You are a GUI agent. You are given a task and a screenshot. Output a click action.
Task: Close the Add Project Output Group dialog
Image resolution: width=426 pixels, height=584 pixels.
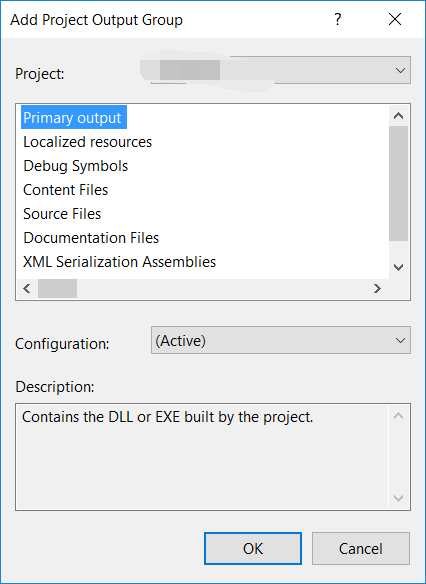pyautogui.click(x=395, y=19)
